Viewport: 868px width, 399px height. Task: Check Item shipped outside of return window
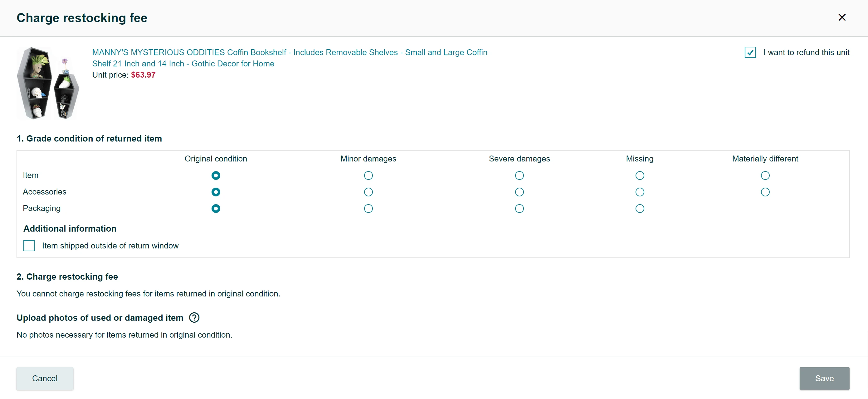pyautogui.click(x=29, y=245)
